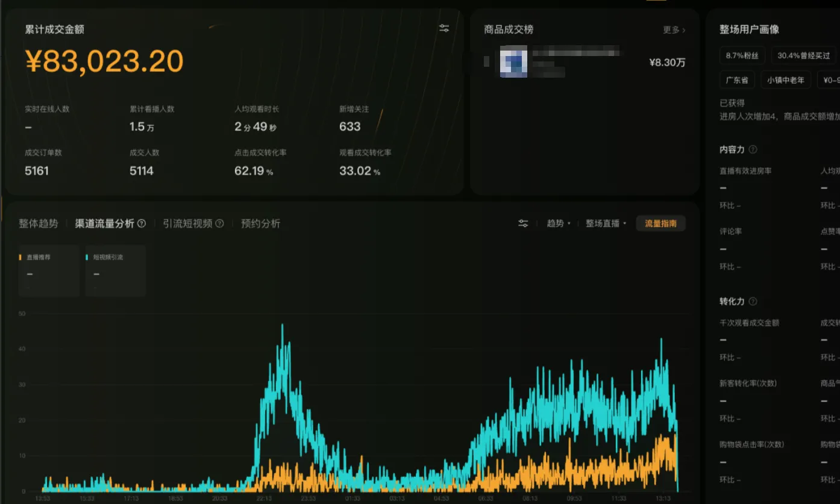The width and height of the screenshot is (840, 504).
Task: Open settings icon in 累计成交金额 panel
Action: click(444, 28)
